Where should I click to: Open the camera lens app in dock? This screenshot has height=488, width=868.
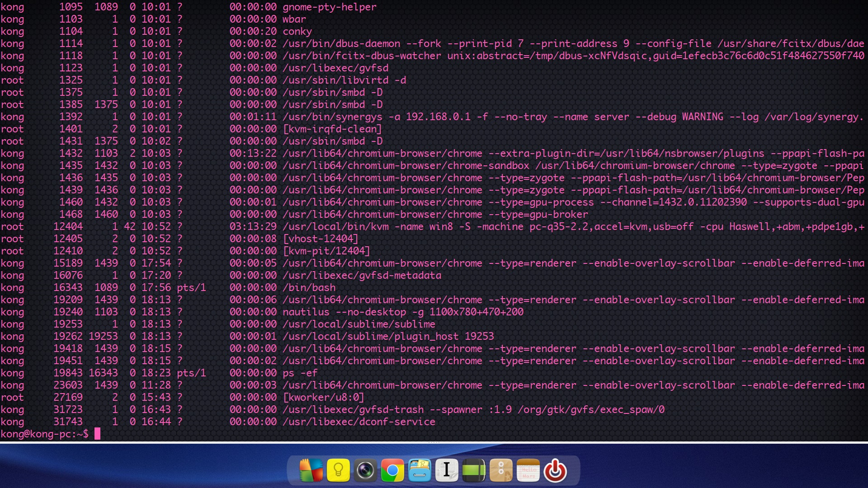coord(365,470)
